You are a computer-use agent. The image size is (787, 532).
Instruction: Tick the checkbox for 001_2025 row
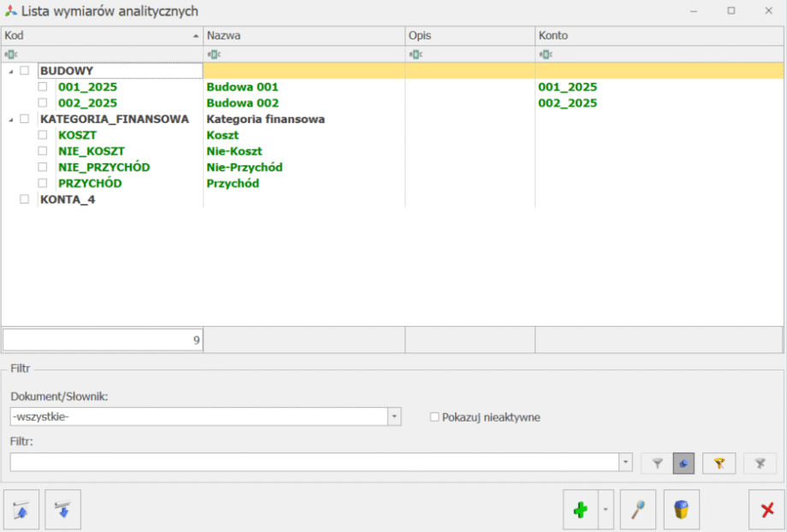tap(42, 87)
